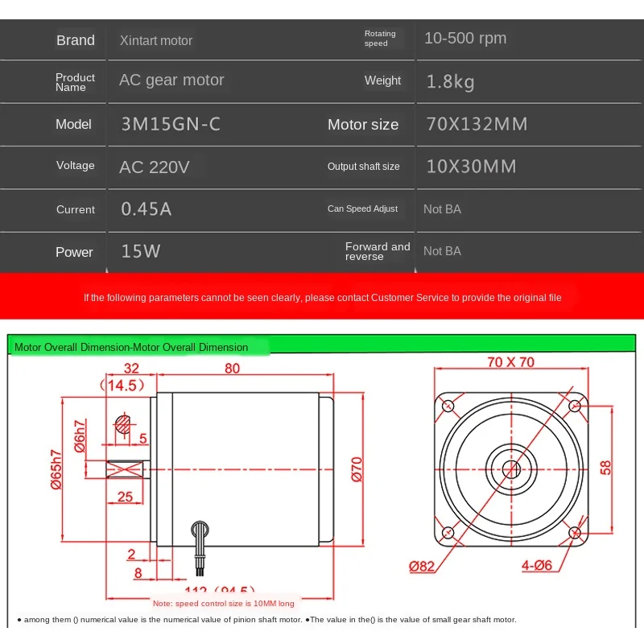
Task: Click the power value '15W'
Action: point(141,251)
